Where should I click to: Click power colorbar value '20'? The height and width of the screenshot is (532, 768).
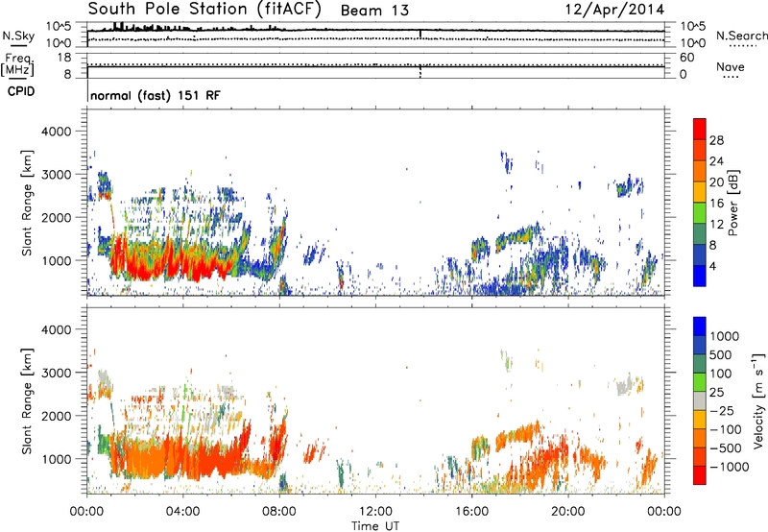716,182
